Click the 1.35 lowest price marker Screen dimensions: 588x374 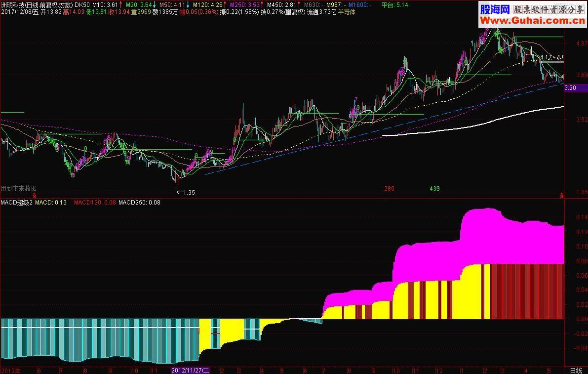[189, 193]
